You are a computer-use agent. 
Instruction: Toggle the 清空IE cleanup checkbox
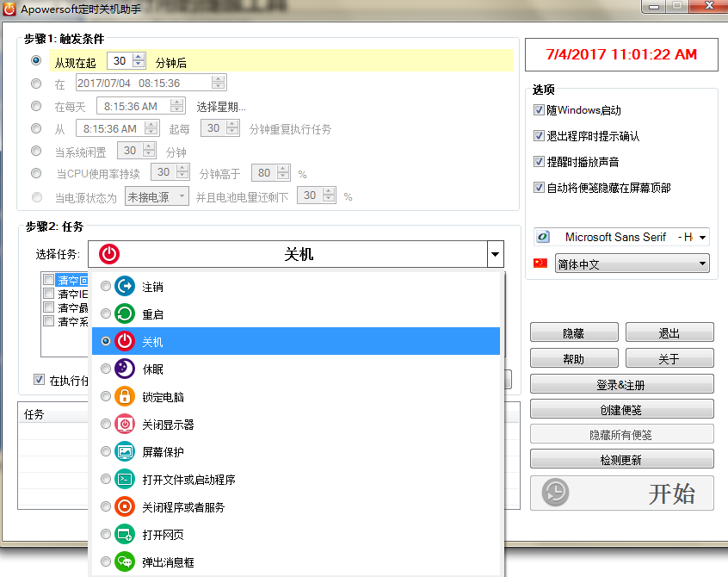tap(48, 293)
